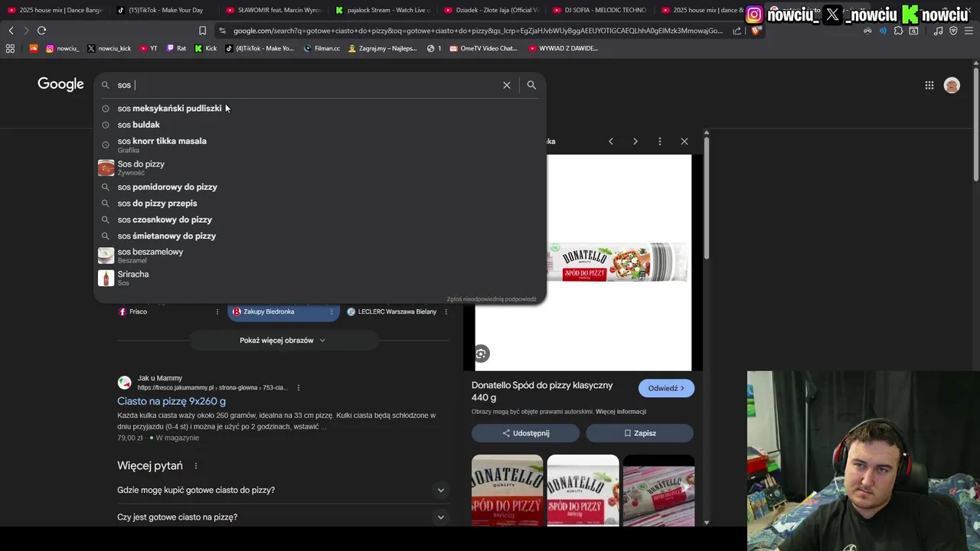Open the sidebar search panel icon in the toolbar
Screen dimensions: 980x551
pyautogui.click(x=913, y=31)
